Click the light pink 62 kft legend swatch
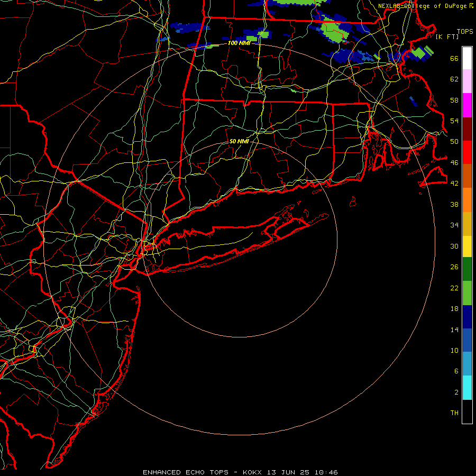Image resolution: width=476 pixels, height=476 pixels. click(467, 81)
